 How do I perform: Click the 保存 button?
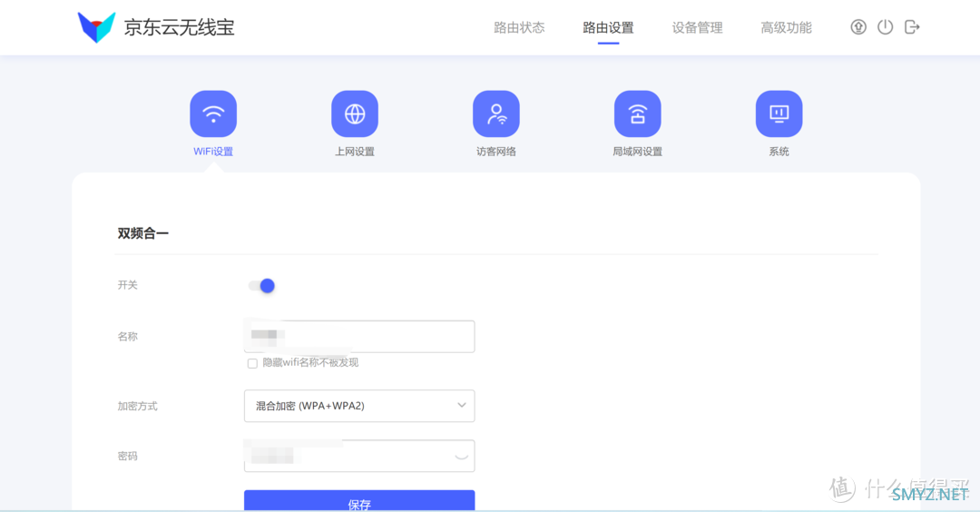[359, 501]
